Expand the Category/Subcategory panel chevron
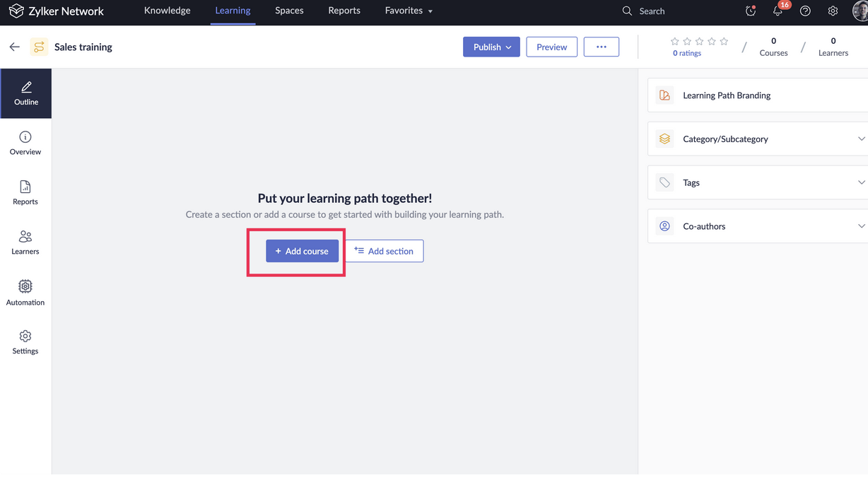Viewport: 868px width, 485px height. coord(861,139)
